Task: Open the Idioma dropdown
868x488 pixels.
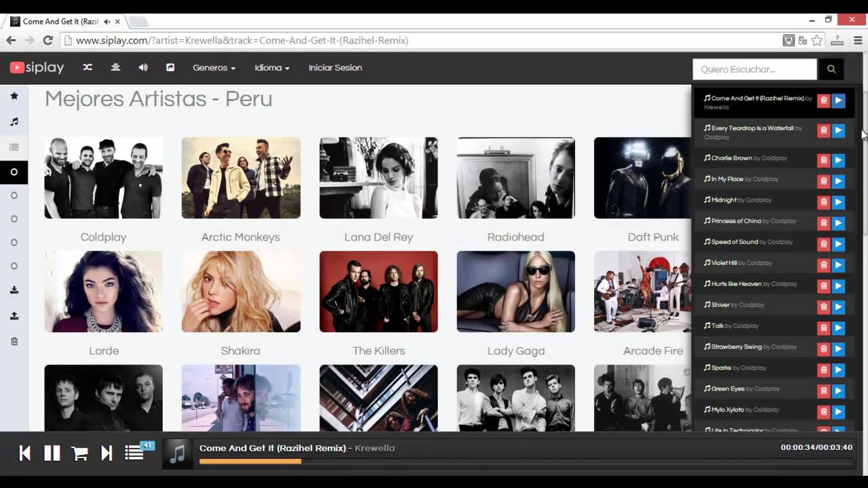Action: pos(272,68)
